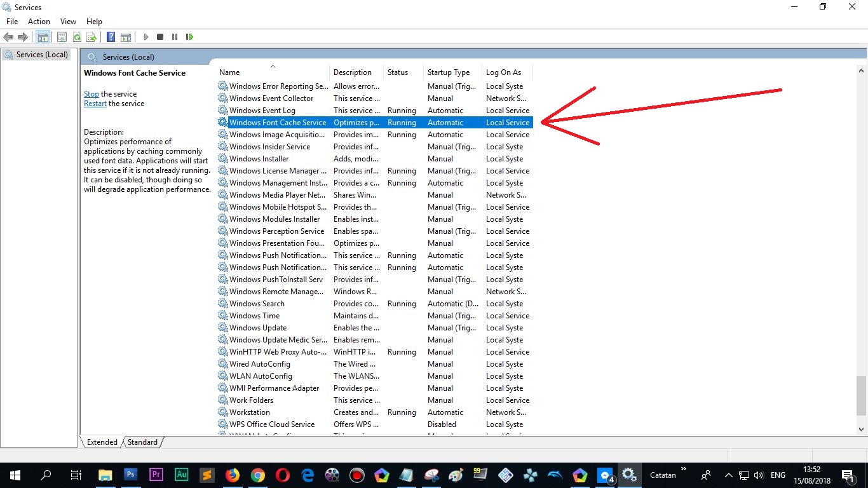Select the Wired AutoConfig row

375,364
